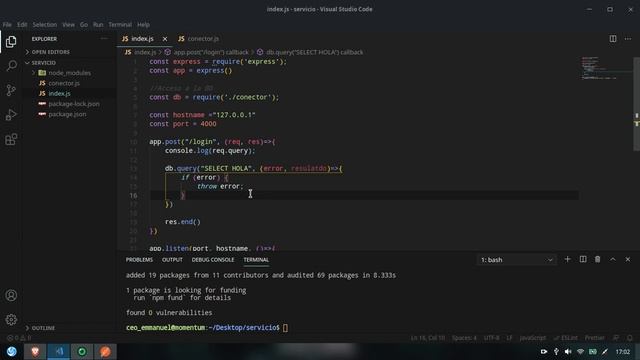The height and width of the screenshot is (360, 640).
Task: Click the app.post callback breadcrumb
Action: click(207, 52)
